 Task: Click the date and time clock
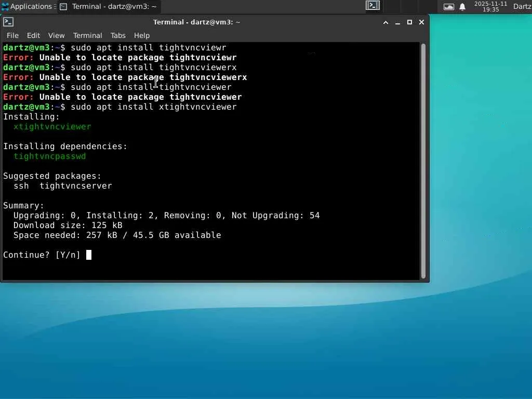[490, 6]
